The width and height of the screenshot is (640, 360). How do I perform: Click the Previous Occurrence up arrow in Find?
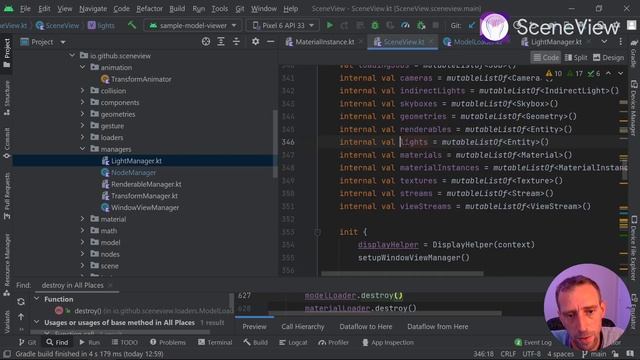click(x=21, y=316)
